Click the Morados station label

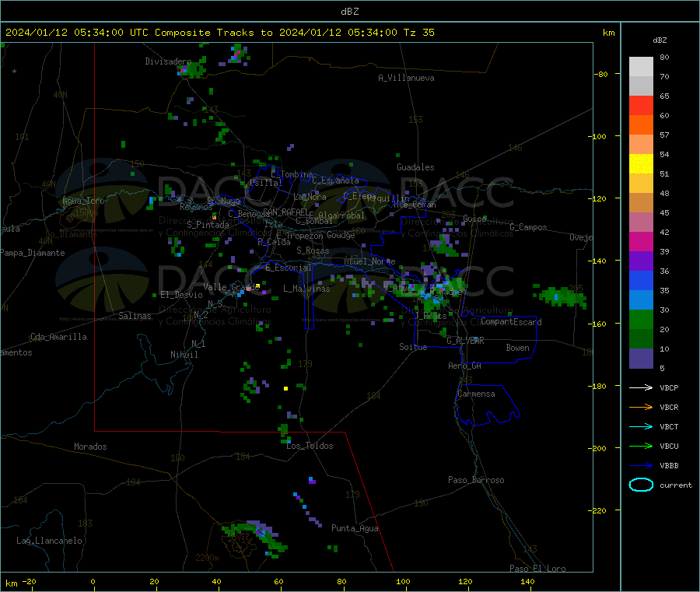(x=91, y=447)
